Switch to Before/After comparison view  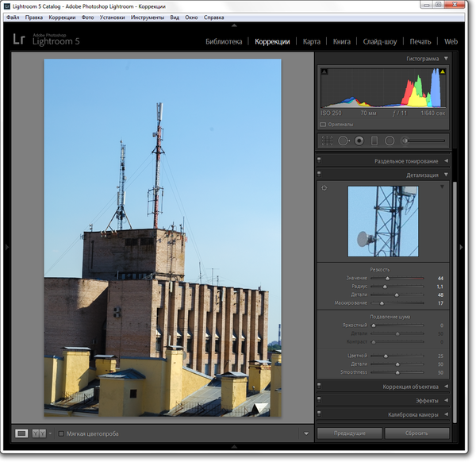(38, 433)
